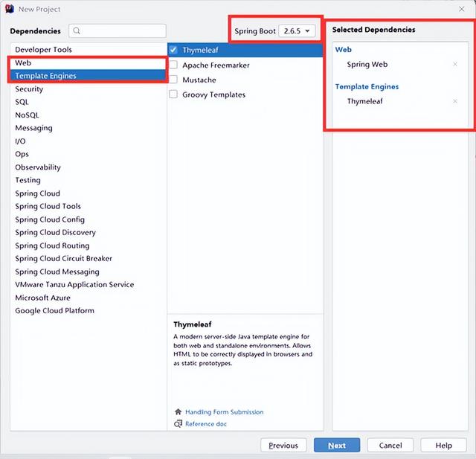This screenshot has width=476, height=459.
Task: Check the Apache Freemarker checkbox
Action: [173, 65]
